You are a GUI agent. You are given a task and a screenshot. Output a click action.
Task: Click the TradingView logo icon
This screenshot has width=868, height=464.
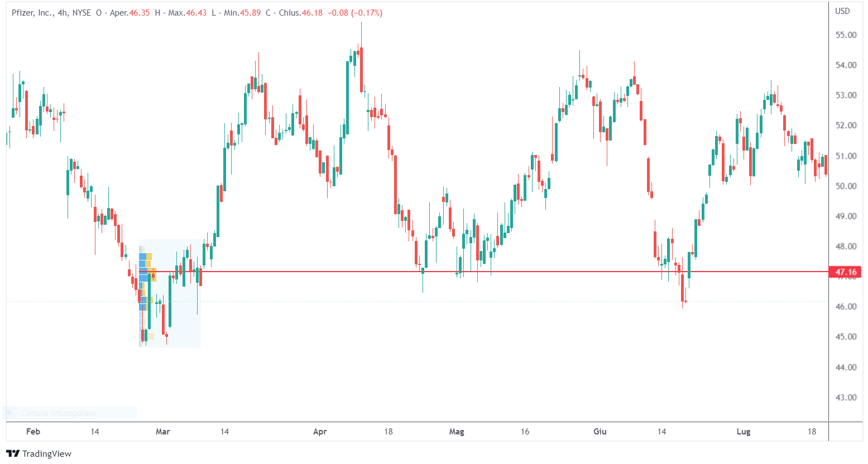(13, 453)
